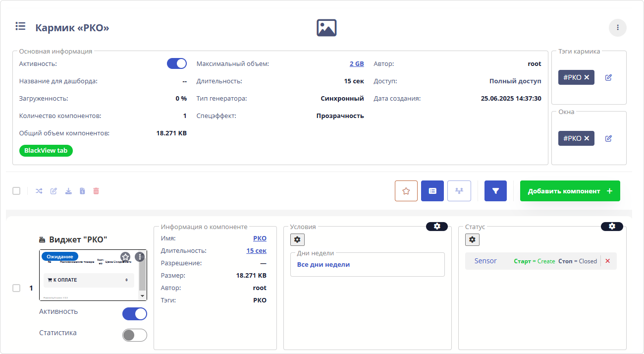Click the shuffle components icon in toolbar
644x354 pixels.
[39, 191]
